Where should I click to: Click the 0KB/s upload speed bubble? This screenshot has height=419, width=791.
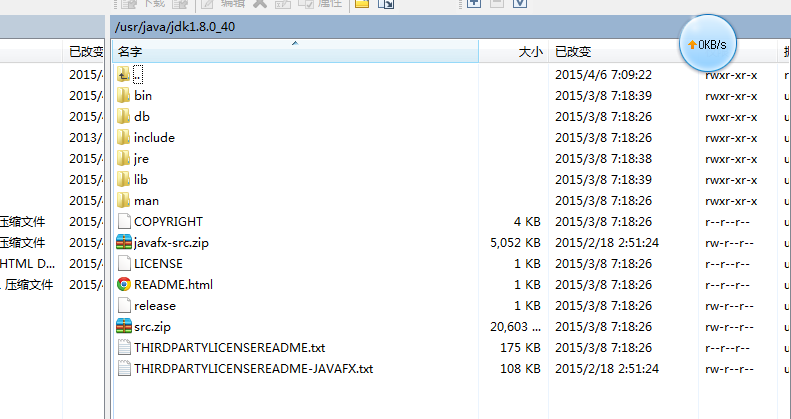708,44
